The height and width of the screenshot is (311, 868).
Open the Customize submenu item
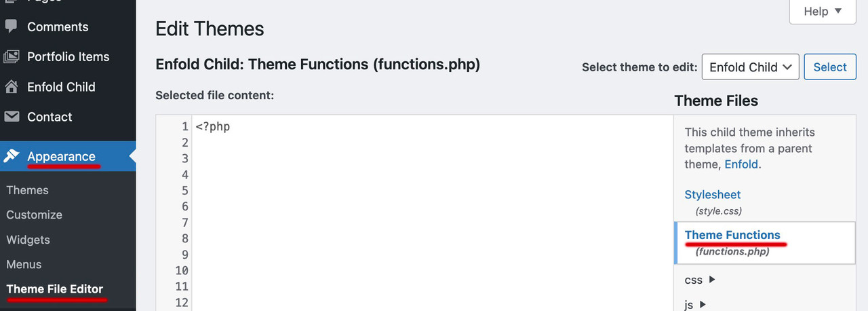[x=34, y=215]
